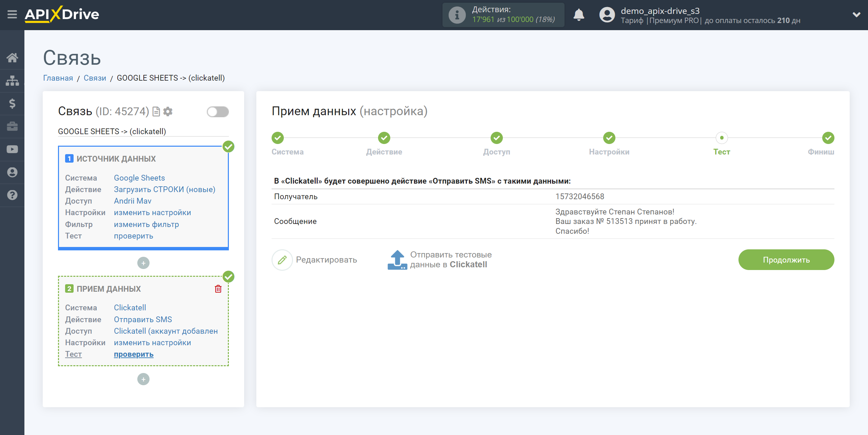The width and height of the screenshot is (868, 435).
Task: Click receiver изменить настройки link
Action: pos(152,343)
